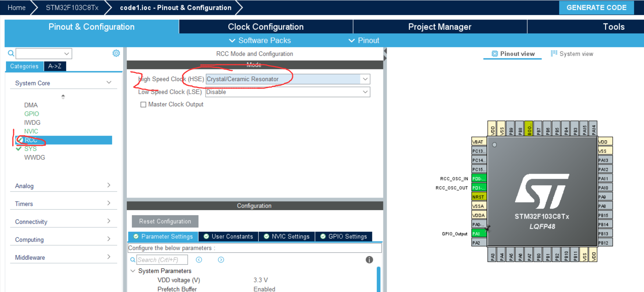Screen dimensions: 644x292
Task: Click the GENERATE CODE button
Action: click(x=596, y=8)
